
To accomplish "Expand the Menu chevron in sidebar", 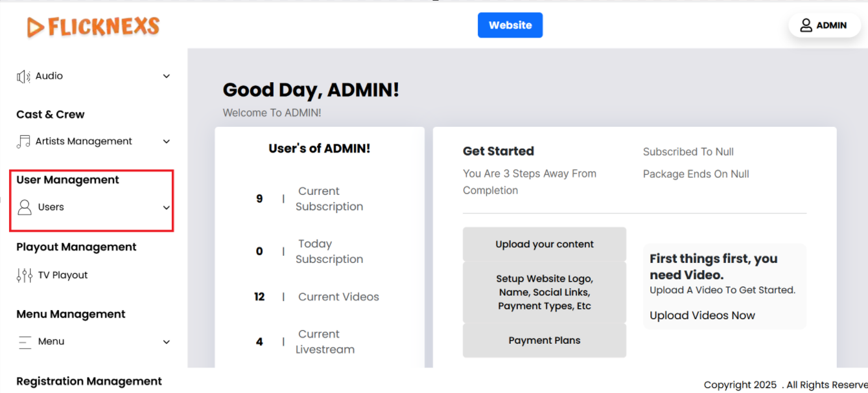I will click(166, 342).
